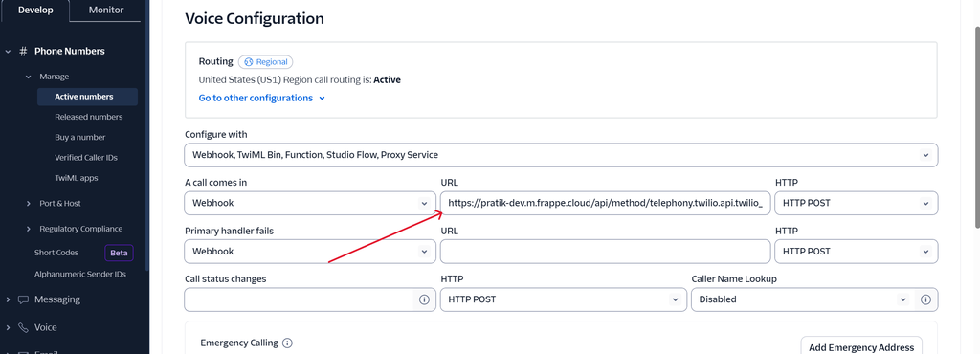Click the Messaging chat bubble icon
980x354 pixels.
click(23, 299)
